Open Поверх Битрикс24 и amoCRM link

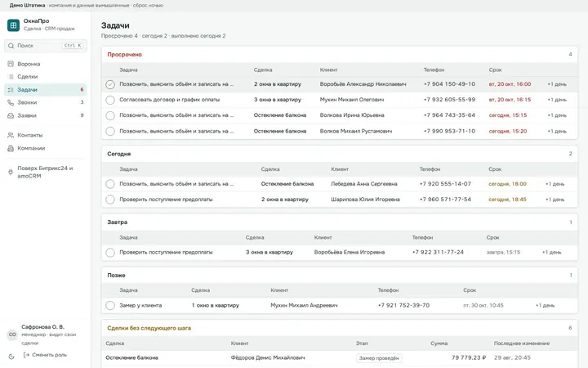(x=46, y=172)
